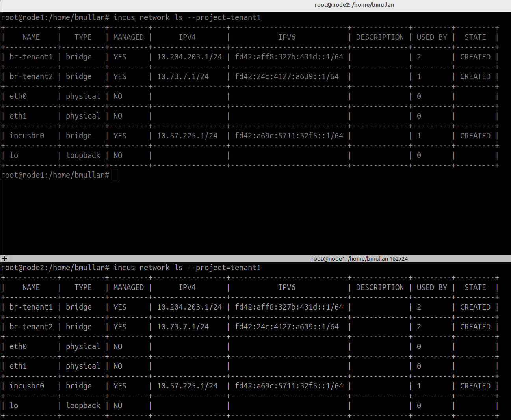Click fd42:24c:4127:a639::1/64 in node2 output
This screenshot has width=511, height=420.
click(x=287, y=327)
